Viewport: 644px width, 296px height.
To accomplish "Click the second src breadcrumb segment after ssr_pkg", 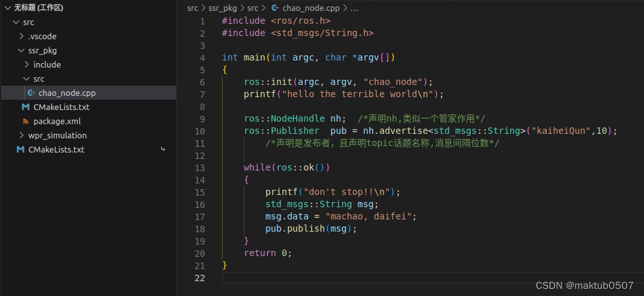I will [x=253, y=8].
